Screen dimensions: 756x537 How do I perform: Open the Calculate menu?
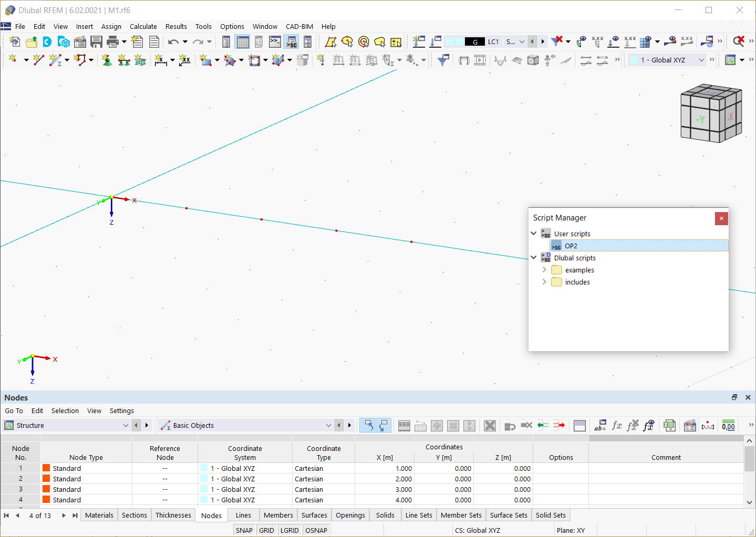coord(143,26)
